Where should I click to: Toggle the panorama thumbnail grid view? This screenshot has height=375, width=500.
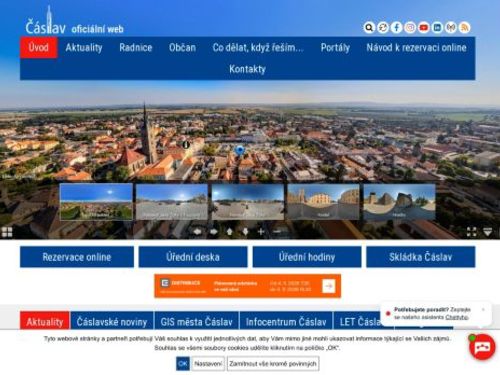(x=7, y=232)
